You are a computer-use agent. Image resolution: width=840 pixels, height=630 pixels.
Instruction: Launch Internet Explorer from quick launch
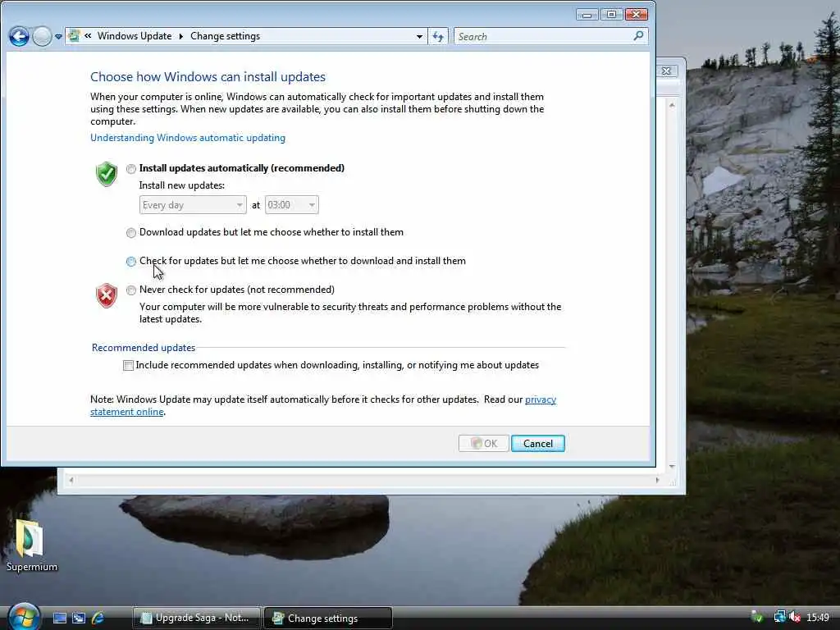pyautogui.click(x=98, y=619)
